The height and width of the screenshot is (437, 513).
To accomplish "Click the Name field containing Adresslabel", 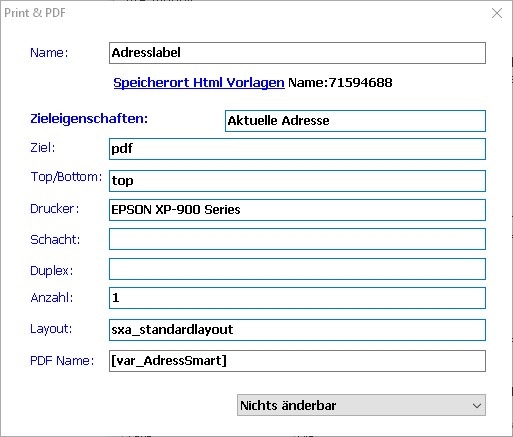I will point(297,53).
